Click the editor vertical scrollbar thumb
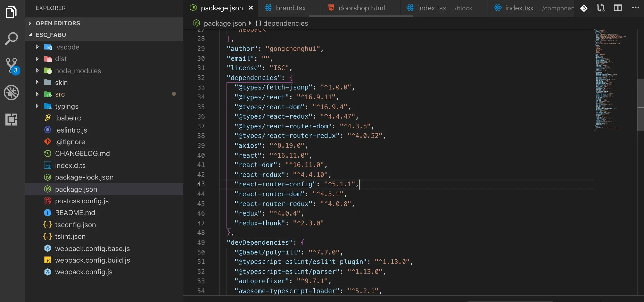Screen dimensions: 644x302 coord(641,105)
